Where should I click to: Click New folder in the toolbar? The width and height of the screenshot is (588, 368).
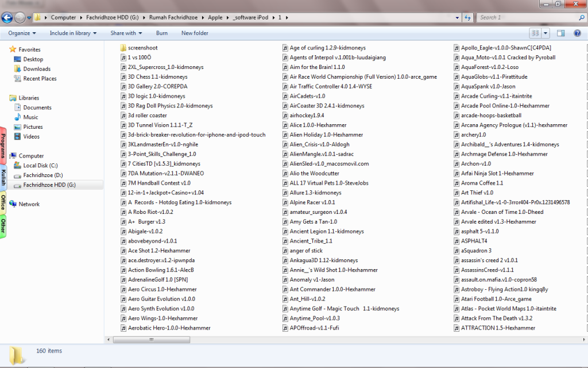[195, 33]
